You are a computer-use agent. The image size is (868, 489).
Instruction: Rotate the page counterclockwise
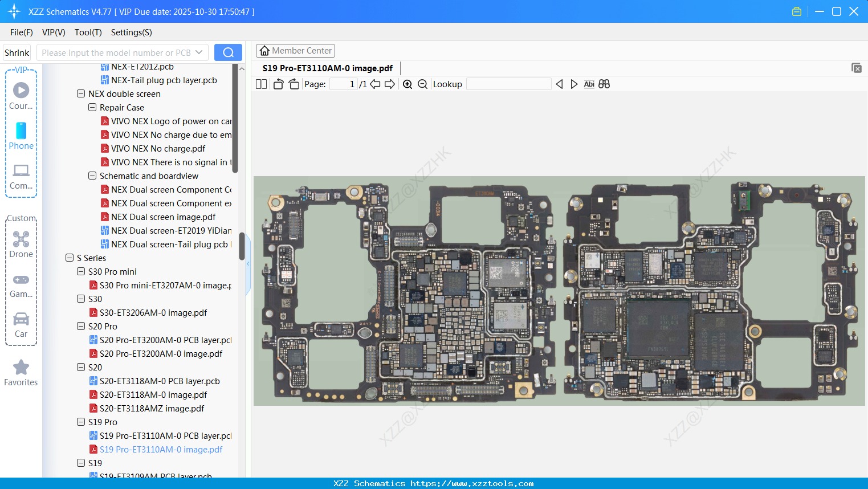click(x=279, y=84)
